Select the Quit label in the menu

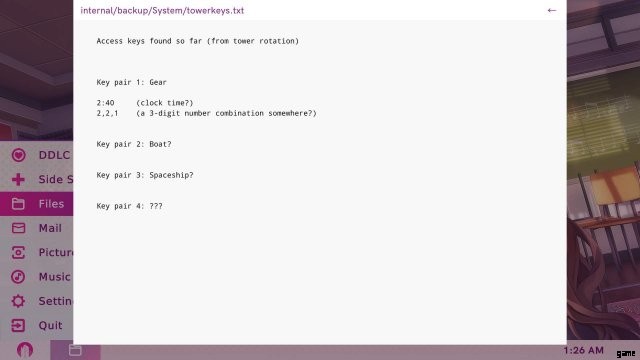coord(50,325)
